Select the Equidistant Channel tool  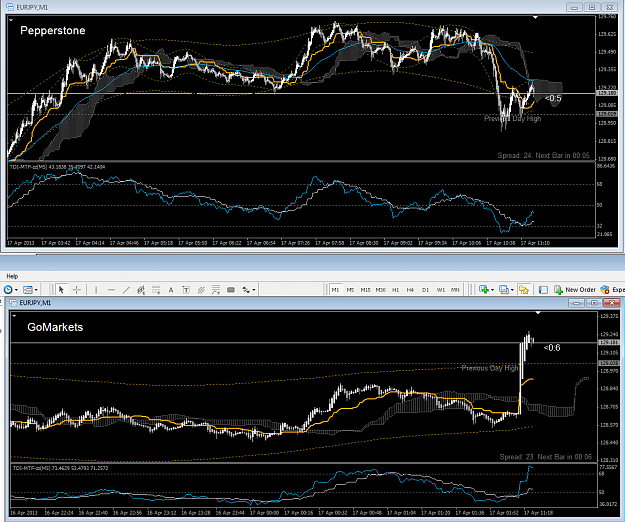coord(141,290)
